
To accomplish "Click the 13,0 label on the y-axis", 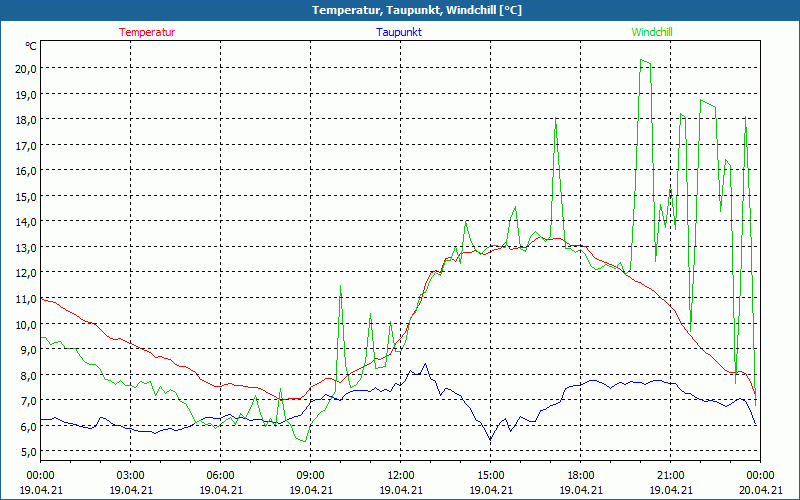I will tap(25, 247).
